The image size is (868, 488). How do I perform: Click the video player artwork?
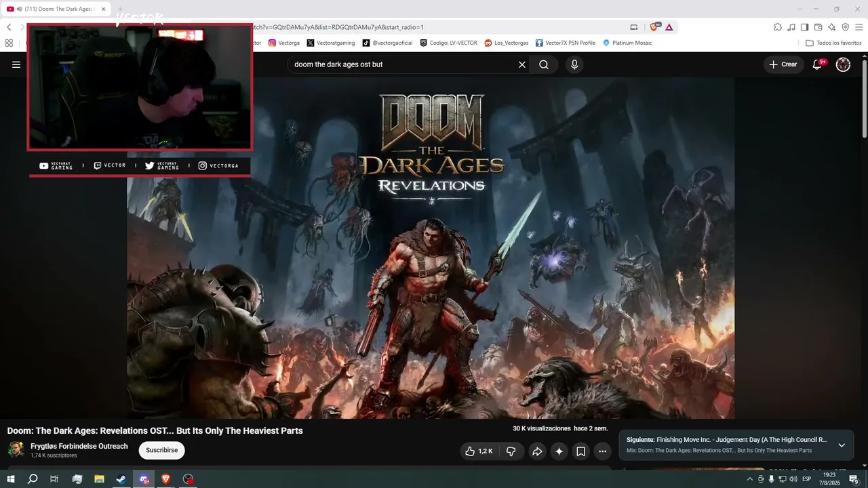431,248
